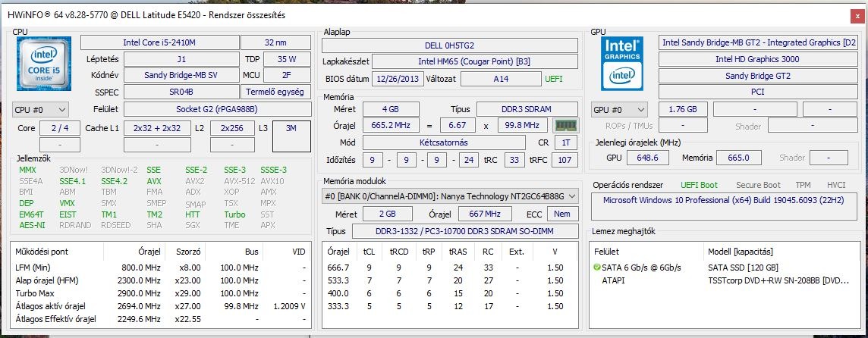Click the Intel Graphics logo
868x338 pixels.
624,64
